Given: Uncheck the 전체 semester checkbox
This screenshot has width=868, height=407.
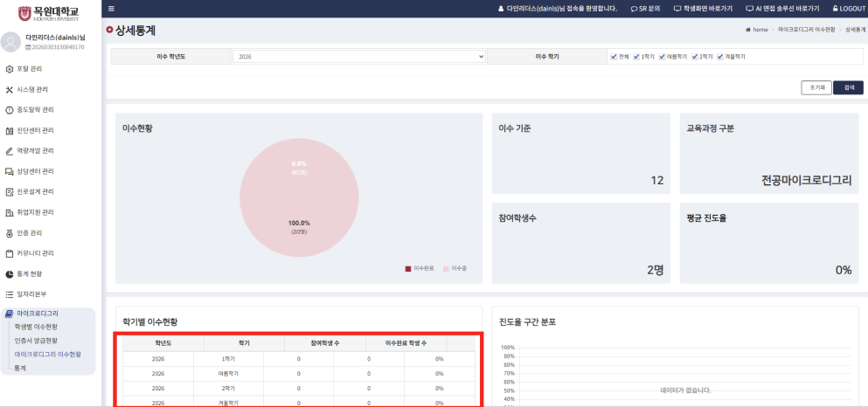Looking at the screenshot, I should click(614, 57).
